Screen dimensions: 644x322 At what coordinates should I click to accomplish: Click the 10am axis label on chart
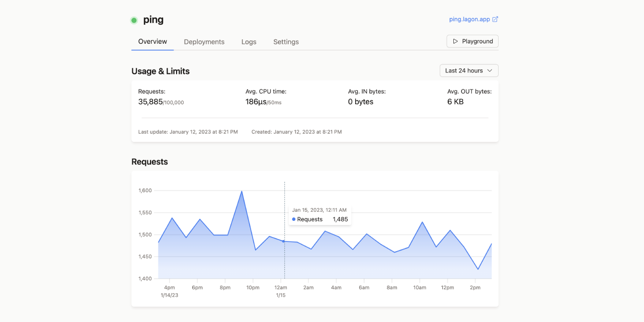pos(420,288)
